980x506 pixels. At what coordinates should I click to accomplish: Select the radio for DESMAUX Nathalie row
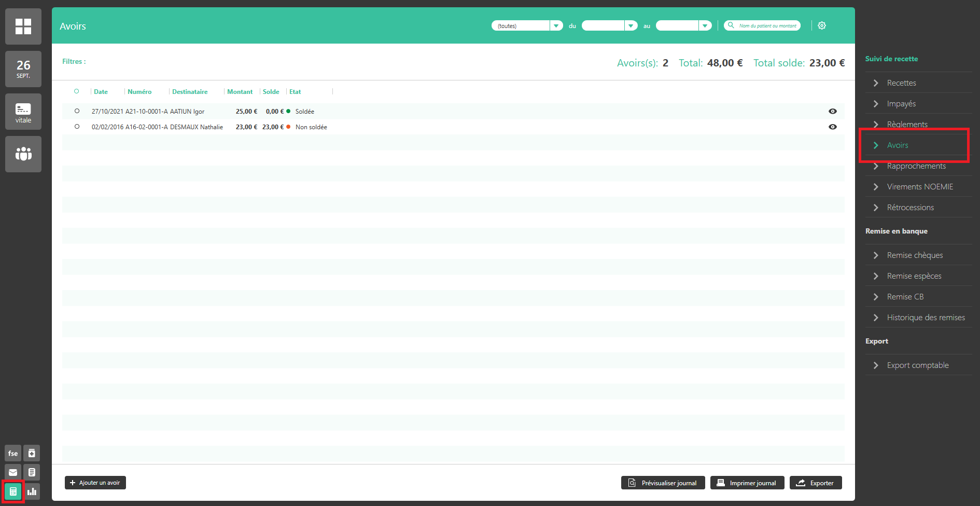77,127
